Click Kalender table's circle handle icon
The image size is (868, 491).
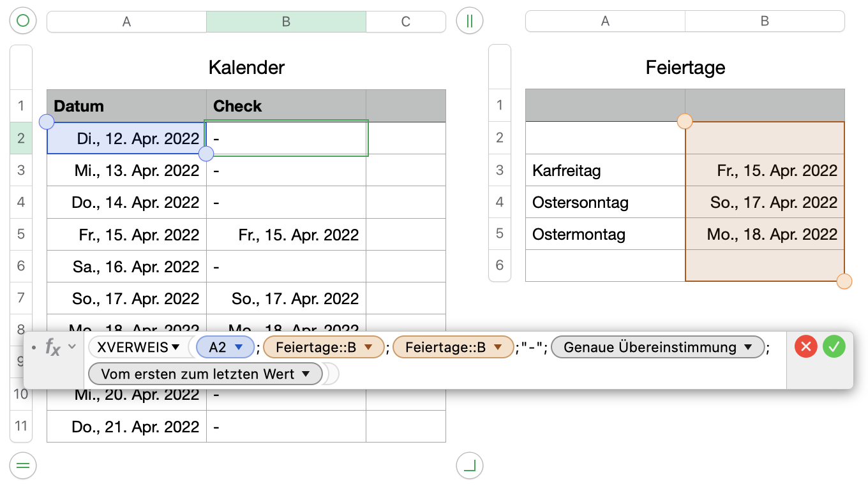pos(23,21)
